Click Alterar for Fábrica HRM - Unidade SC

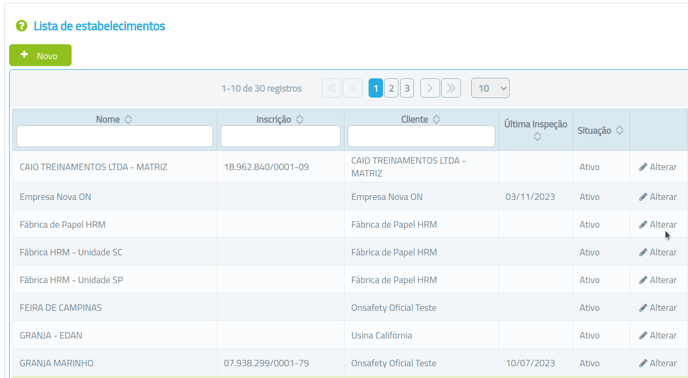[x=658, y=252]
